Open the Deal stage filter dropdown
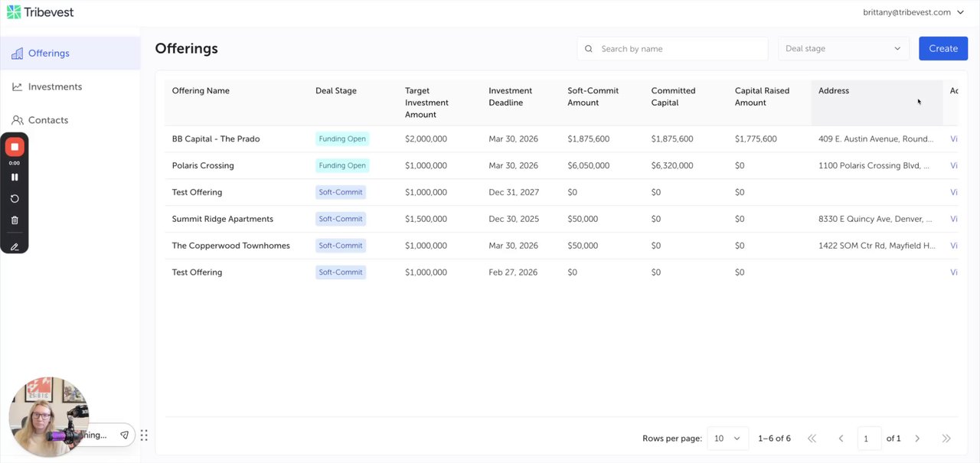The width and height of the screenshot is (980, 463). pos(843,48)
